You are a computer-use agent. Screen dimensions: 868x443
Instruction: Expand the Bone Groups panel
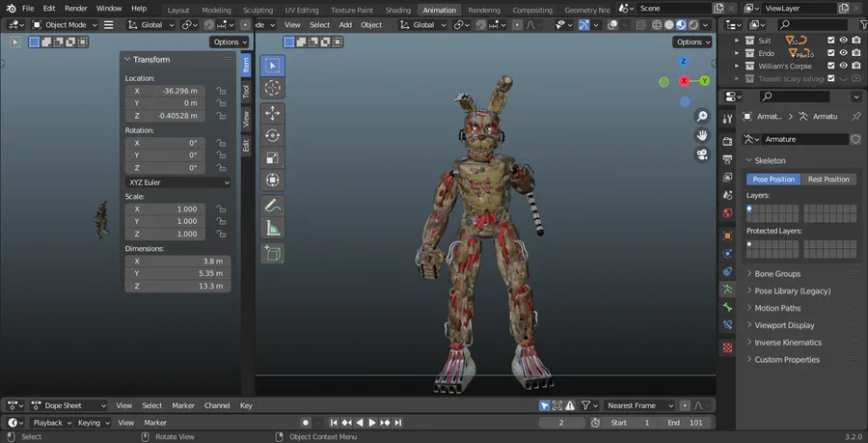point(777,274)
